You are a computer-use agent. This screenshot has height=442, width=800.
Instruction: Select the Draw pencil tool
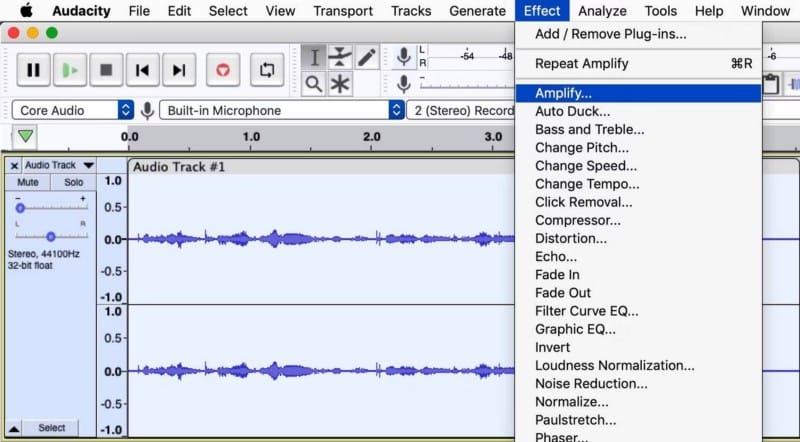tap(366, 57)
